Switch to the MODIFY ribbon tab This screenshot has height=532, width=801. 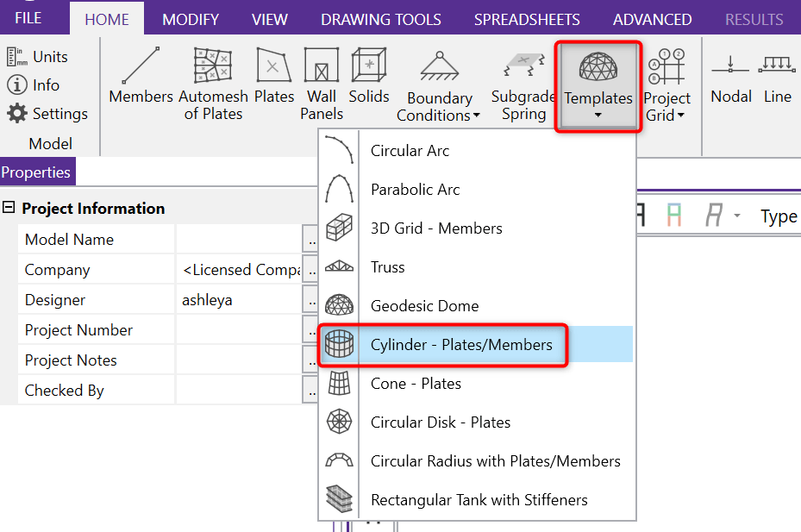[191, 19]
